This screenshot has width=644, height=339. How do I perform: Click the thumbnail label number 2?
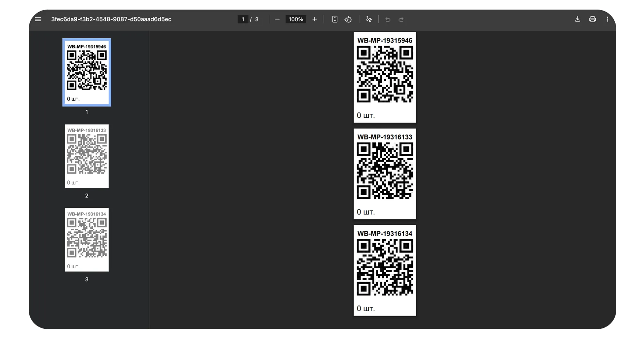coord(87,196)
